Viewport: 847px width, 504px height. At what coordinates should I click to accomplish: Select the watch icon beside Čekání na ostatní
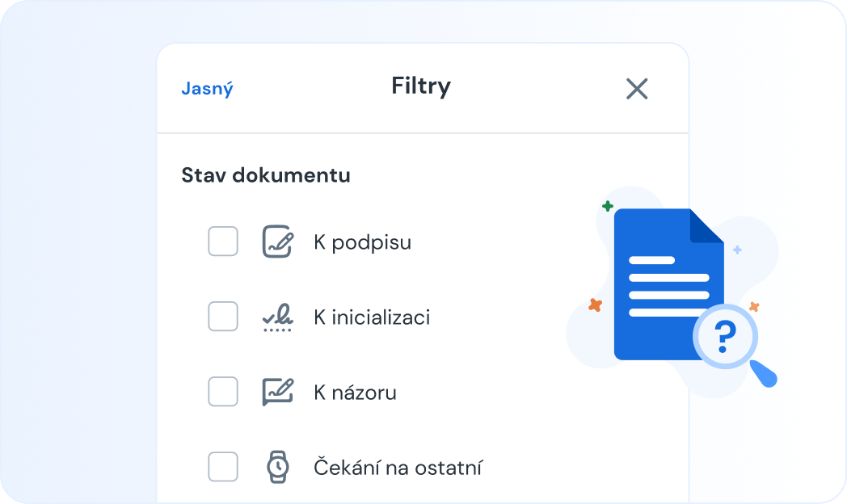[277, 466]
